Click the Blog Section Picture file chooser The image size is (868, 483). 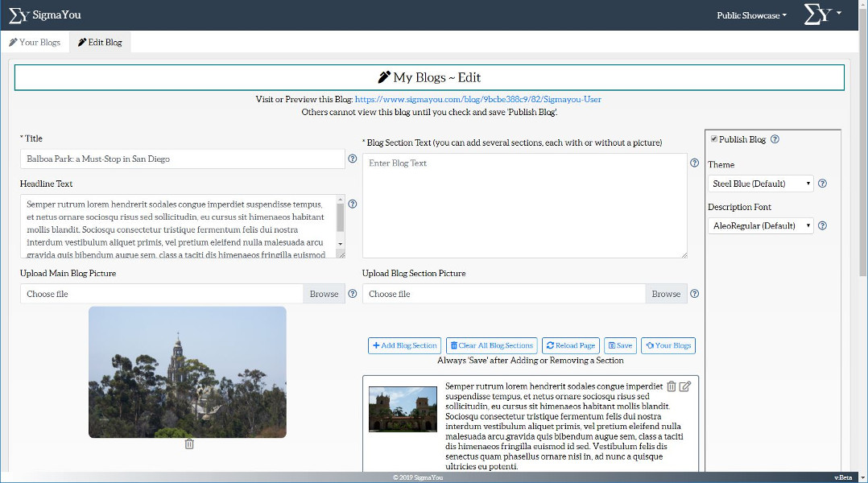tap(504, 294)
